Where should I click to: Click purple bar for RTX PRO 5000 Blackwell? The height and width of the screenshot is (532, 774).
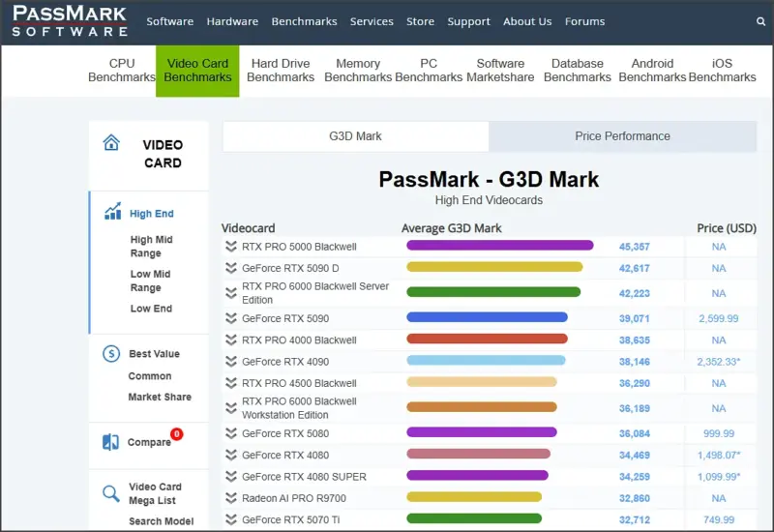[499, 246]
